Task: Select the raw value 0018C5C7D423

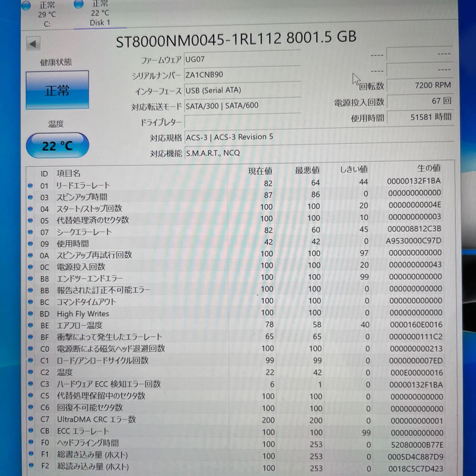Action: 416,468
